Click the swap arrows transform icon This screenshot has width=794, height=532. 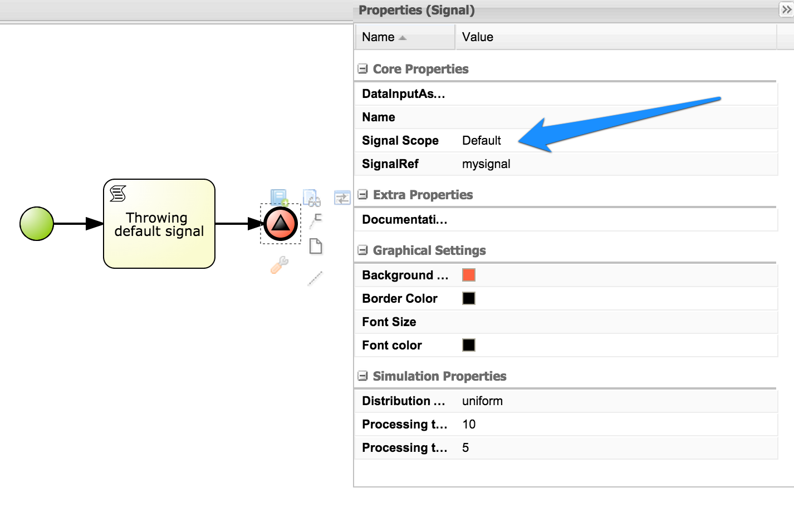342,198
